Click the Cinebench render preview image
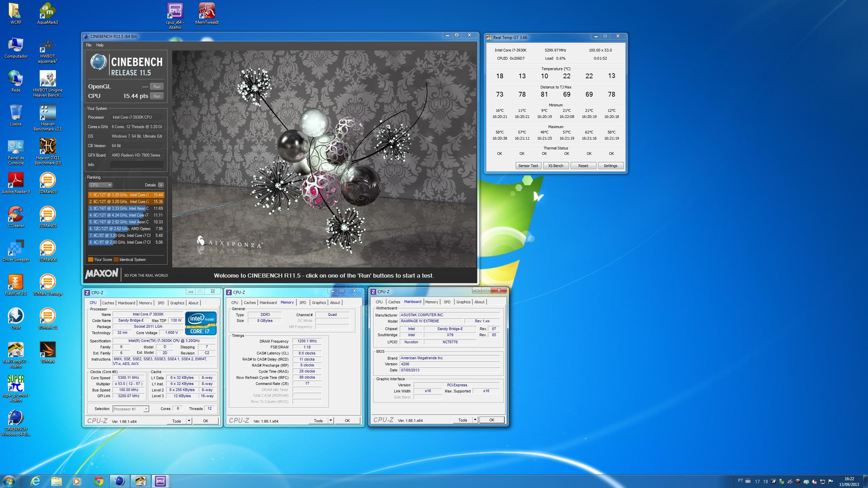Screen dimensions: 868x488 tap(324, 159)
